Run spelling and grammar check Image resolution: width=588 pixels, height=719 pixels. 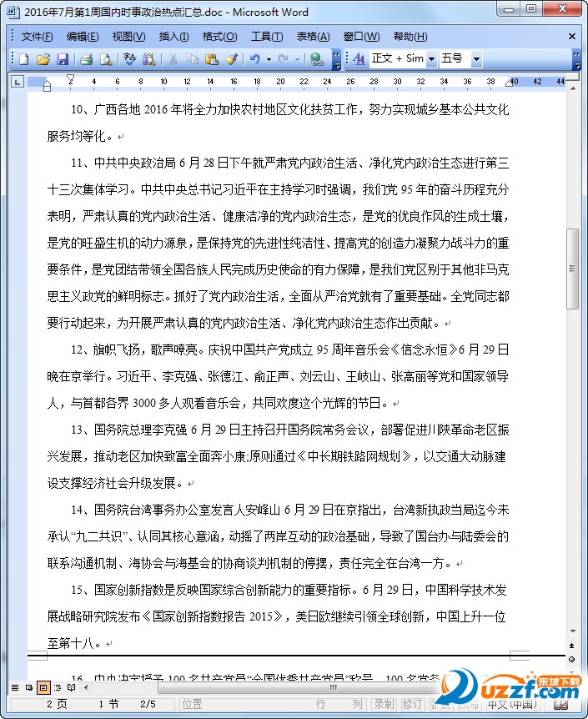(130, 59)
